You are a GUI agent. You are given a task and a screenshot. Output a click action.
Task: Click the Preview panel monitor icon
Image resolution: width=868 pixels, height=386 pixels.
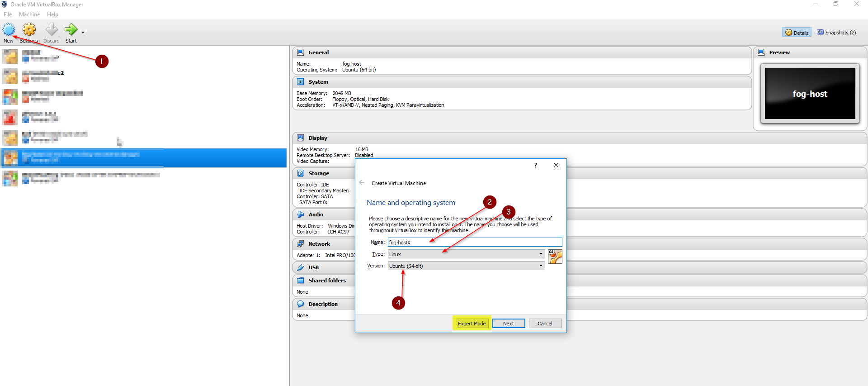(x=761, y=52)
